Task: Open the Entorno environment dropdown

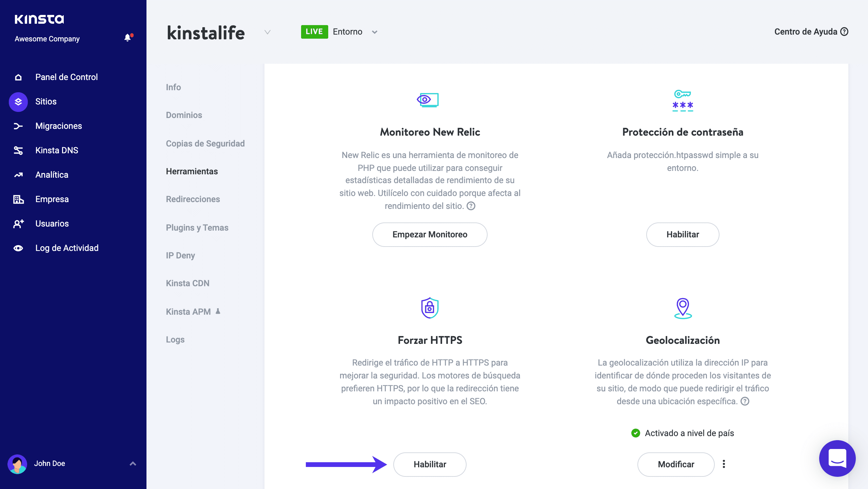Action: pos(374,32)
